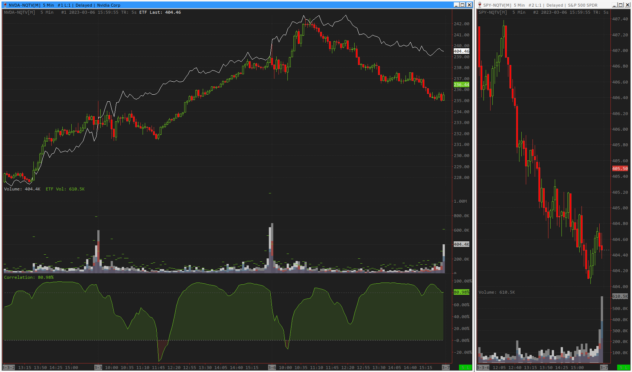
Task: Select the NVDA Nvidia Corp title bar
Action: pyautogui.click(x=237, y=5)
